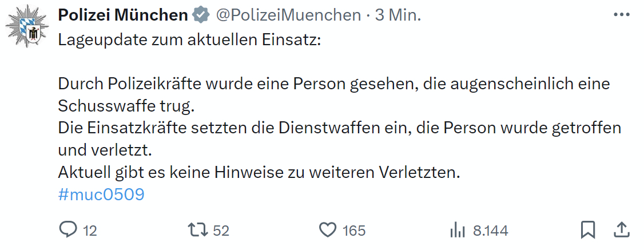Open view analytics bar chart icon
The width and height of the screenshot is (644, 250).
tap(457, 230)
